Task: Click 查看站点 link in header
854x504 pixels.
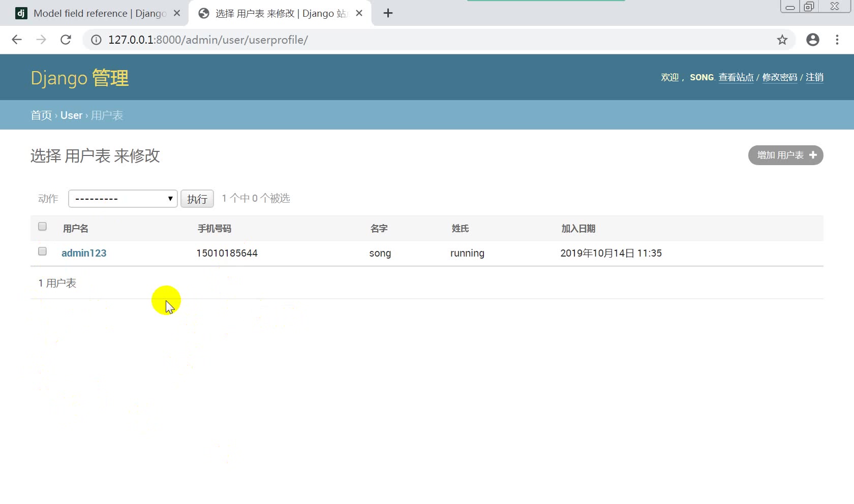Action: pos(736,77)
